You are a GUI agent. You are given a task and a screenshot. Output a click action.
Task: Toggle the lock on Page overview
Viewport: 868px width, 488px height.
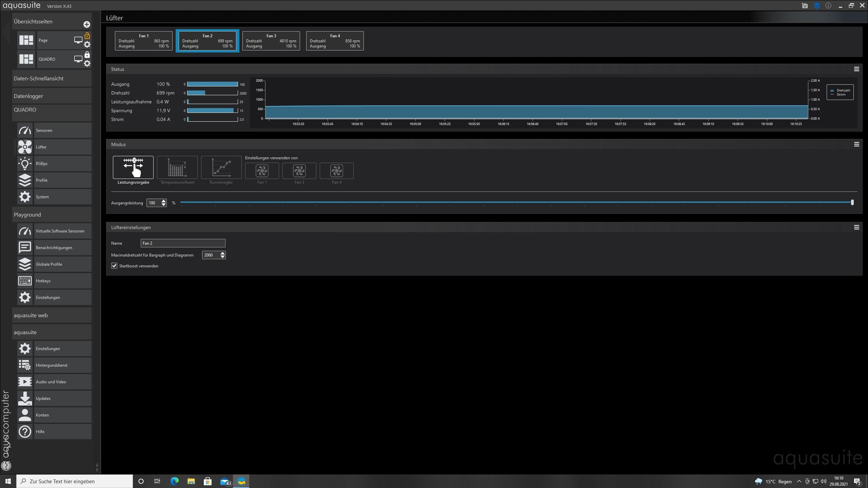click(x=87, y=36)
